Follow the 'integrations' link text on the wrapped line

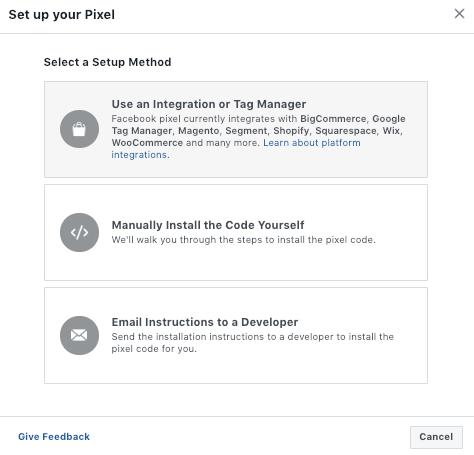tap(139, 155)
